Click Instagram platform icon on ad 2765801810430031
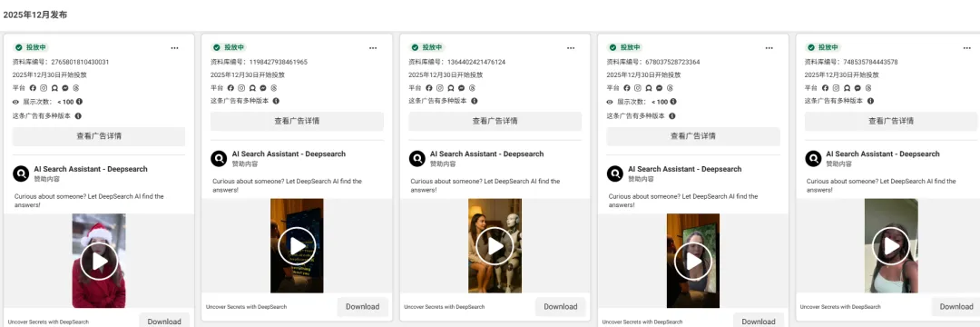Viewport: 980px width, 327px height. [44, 88]
